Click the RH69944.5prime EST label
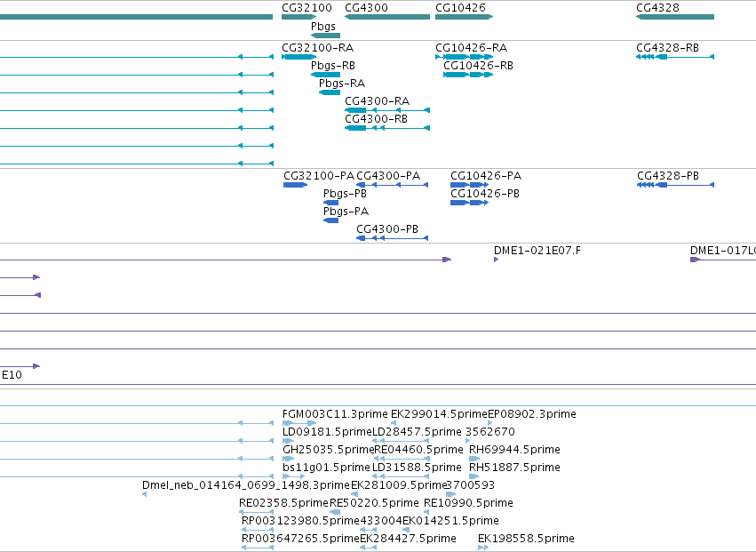The image size is (756, 552). point(515,450)
